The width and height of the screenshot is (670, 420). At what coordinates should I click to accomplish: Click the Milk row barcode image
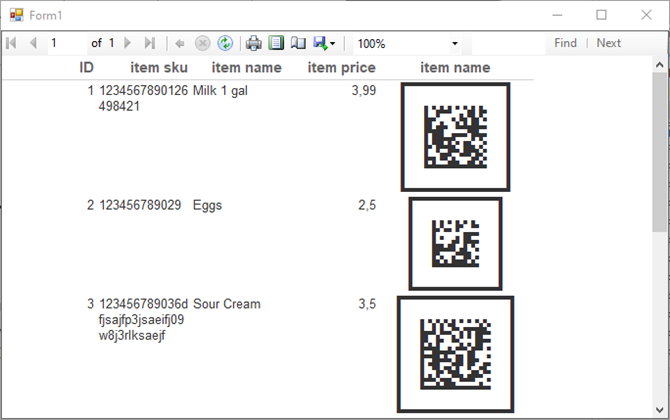coord(455,137)
